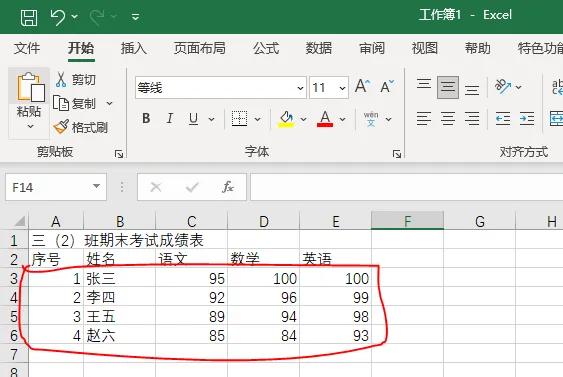Click 剪切 to cut selection
Image resolution: width=563 pixels, height=377 pixels.
(76, 79)
